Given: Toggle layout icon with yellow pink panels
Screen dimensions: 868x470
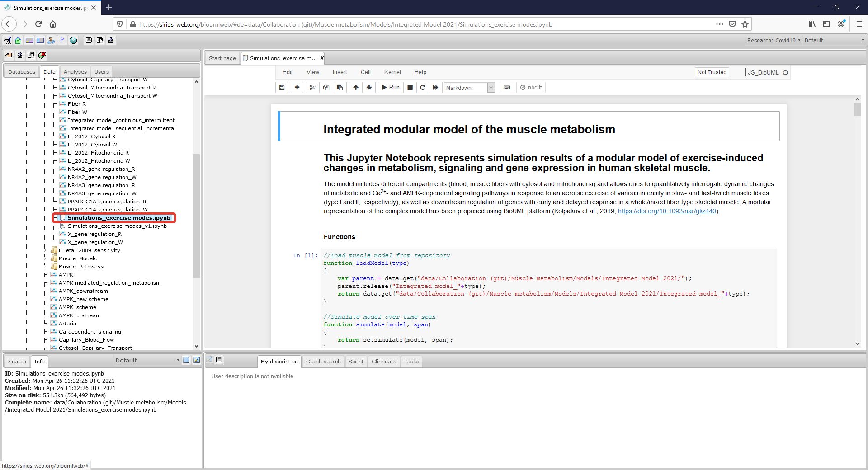Looking at the screenshot, I should (29, 40).
